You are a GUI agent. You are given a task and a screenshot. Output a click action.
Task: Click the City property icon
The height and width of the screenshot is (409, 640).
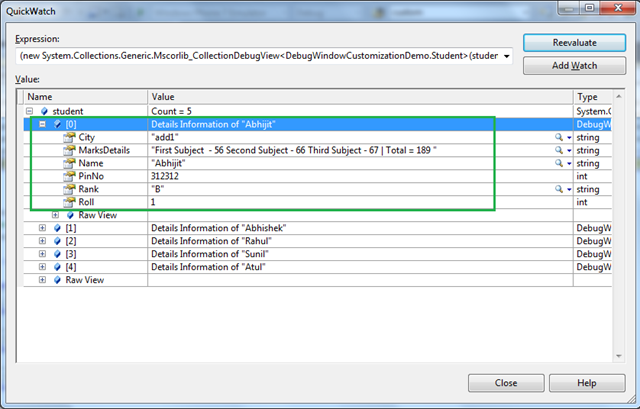[x=69, y=137]
